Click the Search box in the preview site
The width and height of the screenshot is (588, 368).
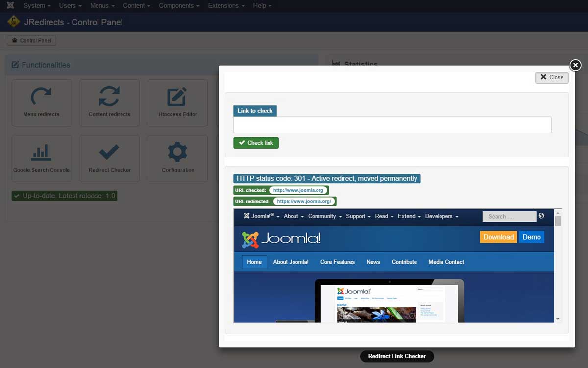(x=509, y=216)
